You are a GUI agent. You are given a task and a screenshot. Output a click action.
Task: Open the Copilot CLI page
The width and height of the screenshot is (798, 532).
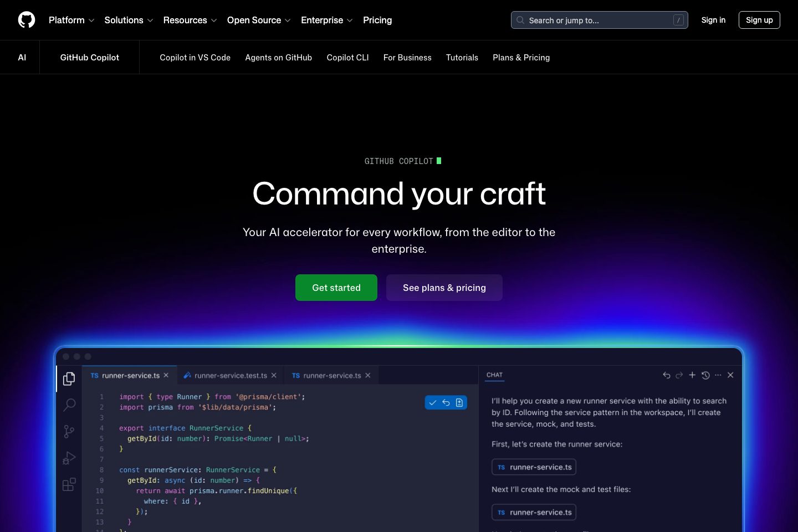click(347, 57)
